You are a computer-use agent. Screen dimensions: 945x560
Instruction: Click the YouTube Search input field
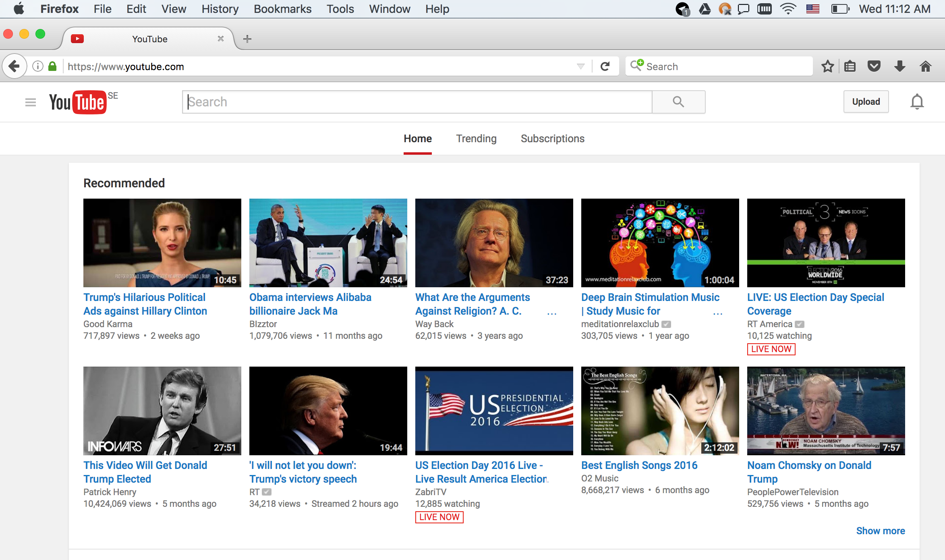click(417, 102)
